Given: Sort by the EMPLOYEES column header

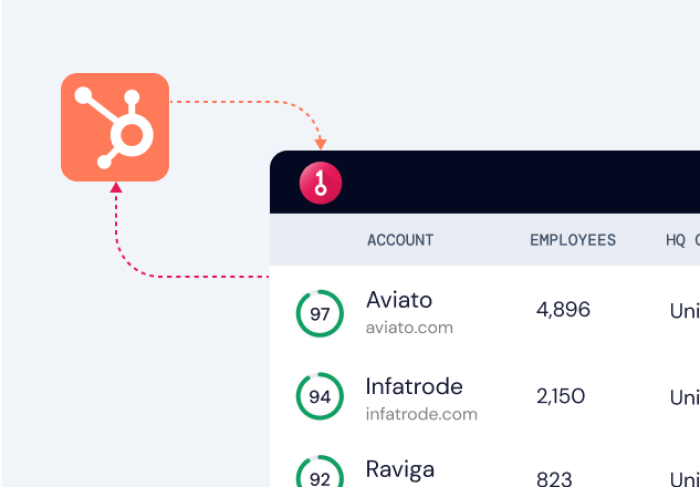Looking at the screenshot, I should tap(573, 240).
